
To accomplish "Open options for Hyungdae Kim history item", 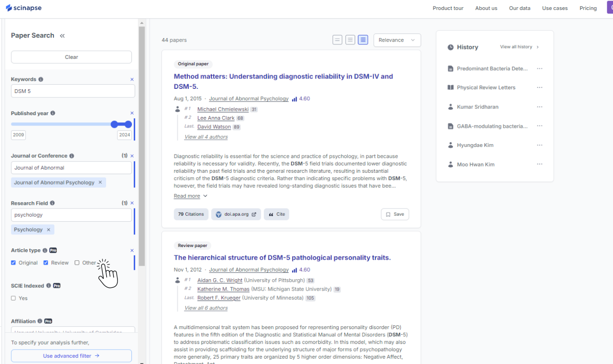I will [x=540, y=145].
